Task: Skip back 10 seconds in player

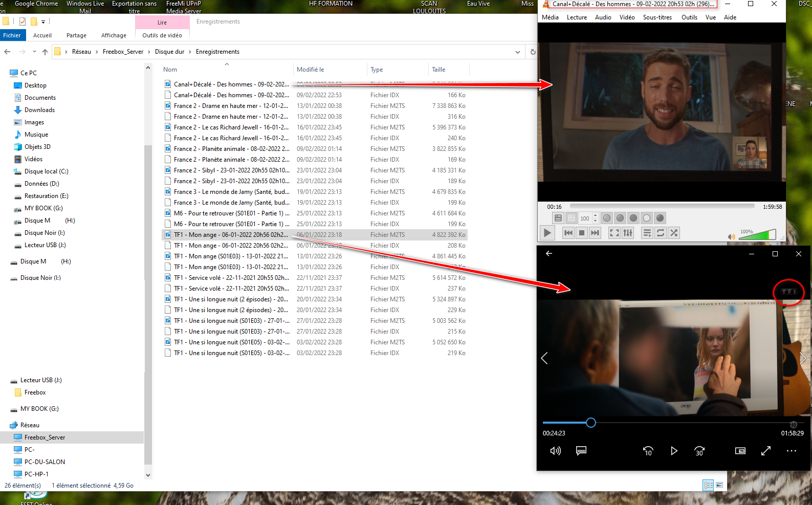Action: click(x=648, y=451)
